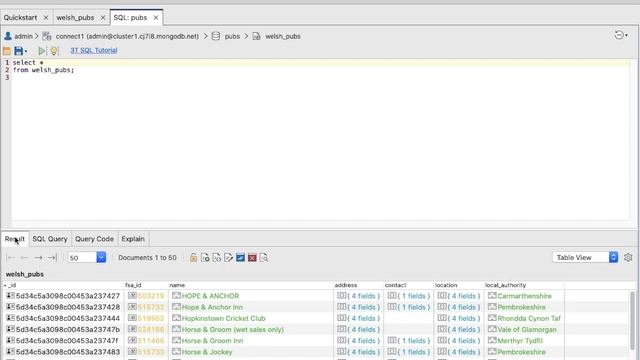Select id cell 5d34c5a3098c00453a23747f

tap(63, 340)
